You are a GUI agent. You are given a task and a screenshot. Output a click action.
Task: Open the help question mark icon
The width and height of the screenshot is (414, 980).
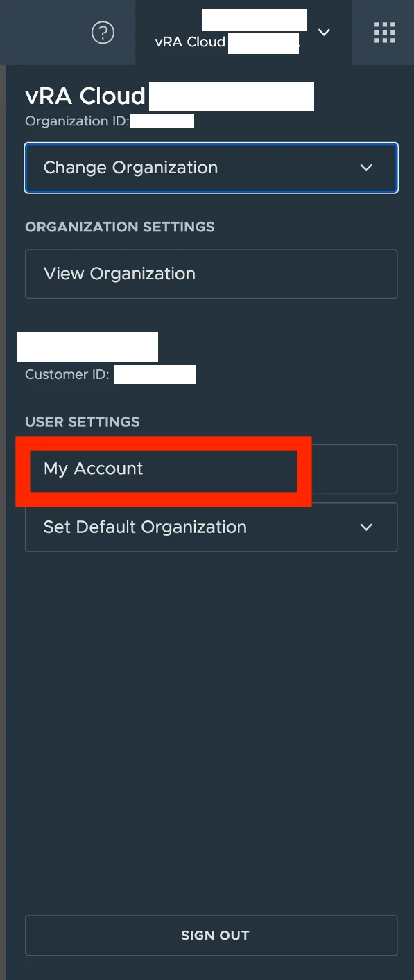point(103,33)
